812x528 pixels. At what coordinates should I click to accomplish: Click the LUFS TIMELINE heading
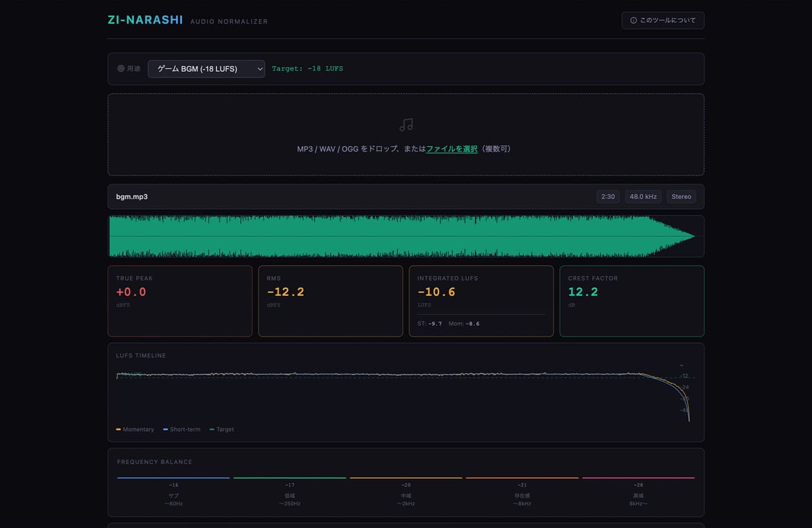tap(141, 355)
